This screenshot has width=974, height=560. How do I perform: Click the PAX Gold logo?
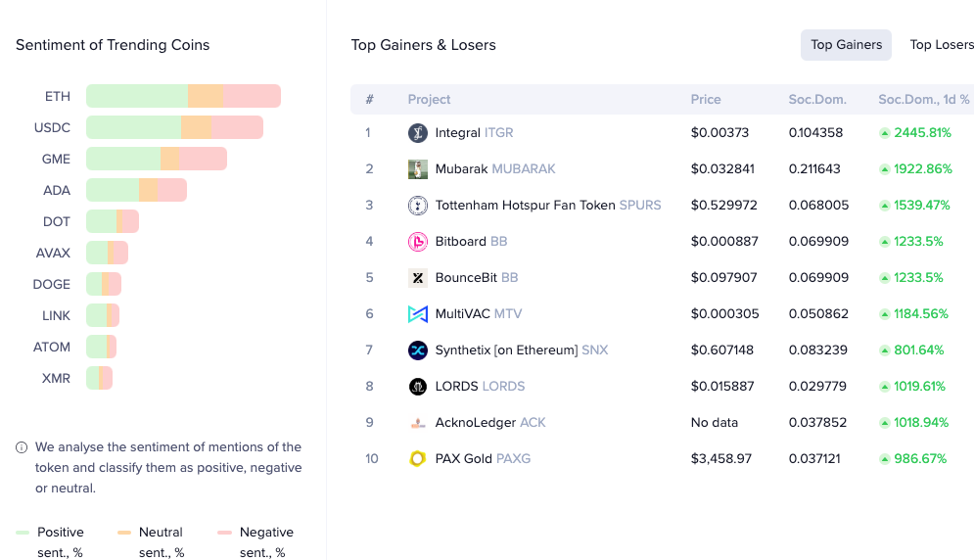click(x=417, y=459)
